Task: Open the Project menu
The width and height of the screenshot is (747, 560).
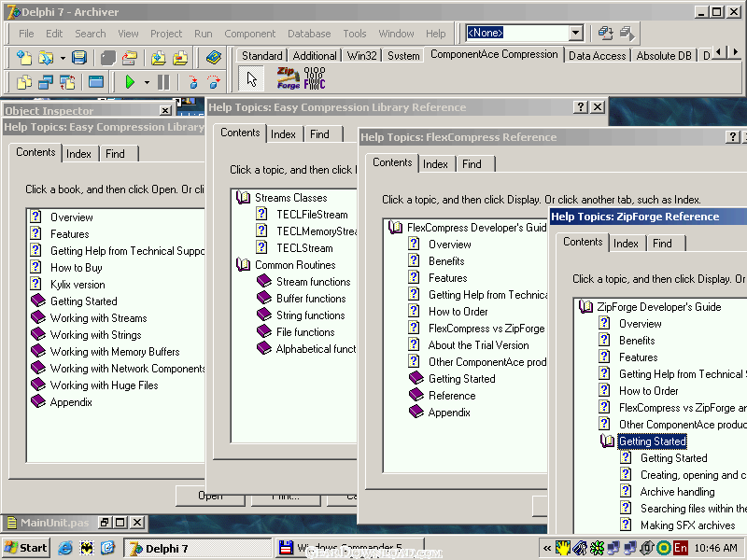Action: click(166, 34)
